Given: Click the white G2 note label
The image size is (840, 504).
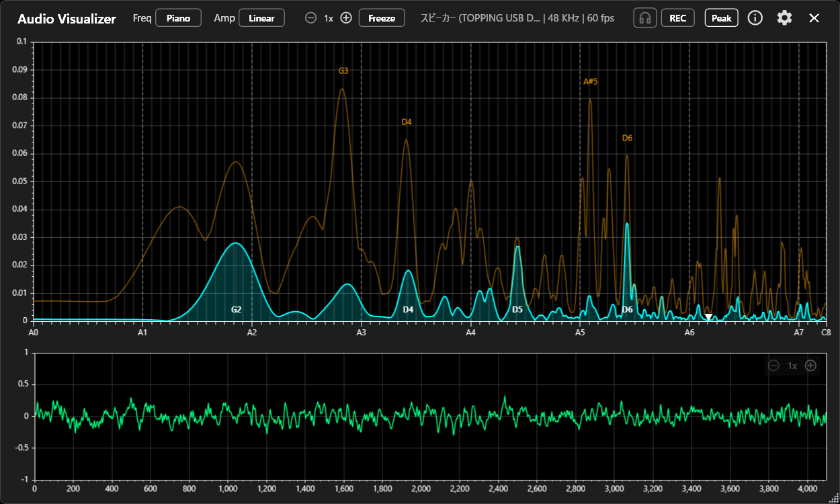Looking at the screenshot, I should [236, 310].
